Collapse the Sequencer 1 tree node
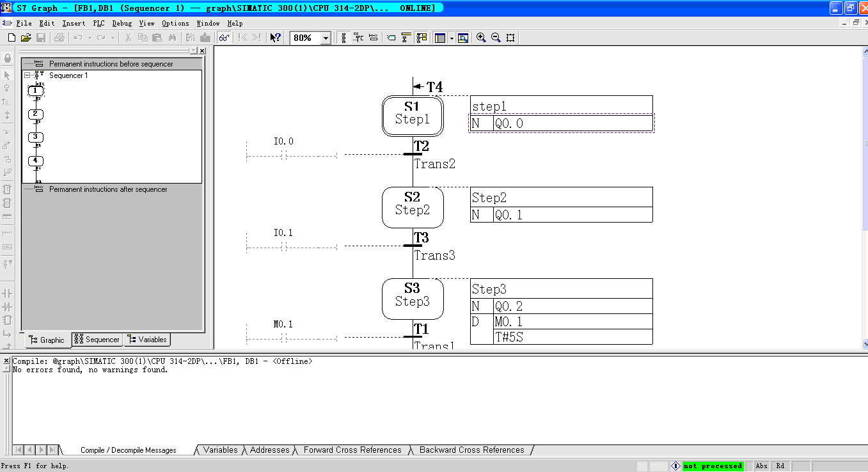 point(28,75)
